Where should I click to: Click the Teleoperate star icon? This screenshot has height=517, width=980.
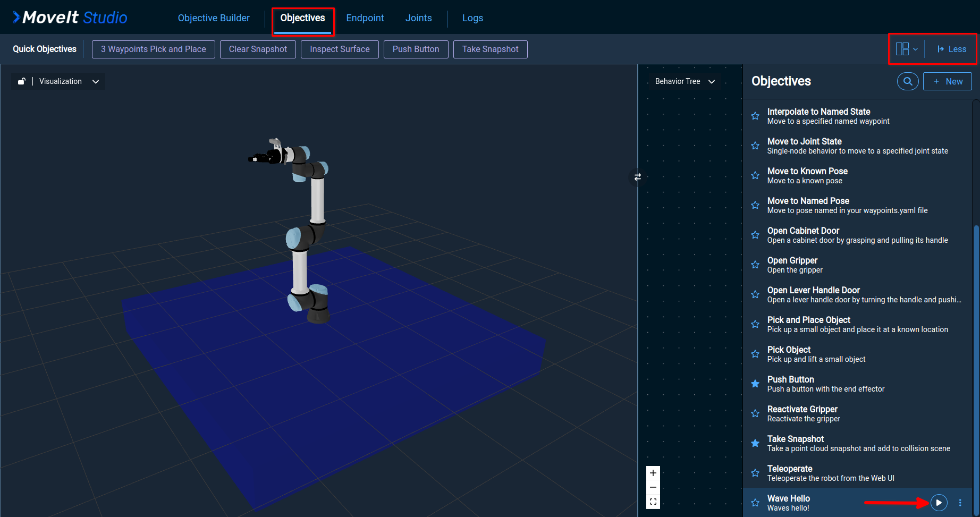755,473
